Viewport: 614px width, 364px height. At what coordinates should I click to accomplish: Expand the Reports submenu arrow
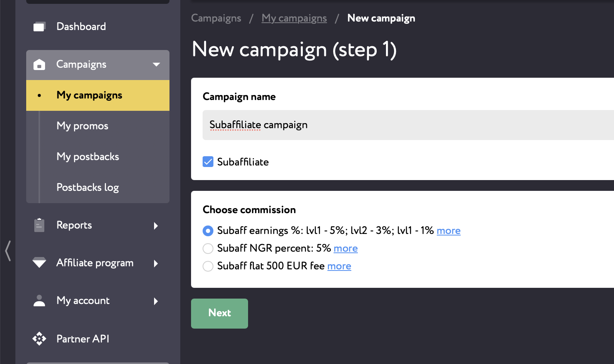click(x=156, y=225)
